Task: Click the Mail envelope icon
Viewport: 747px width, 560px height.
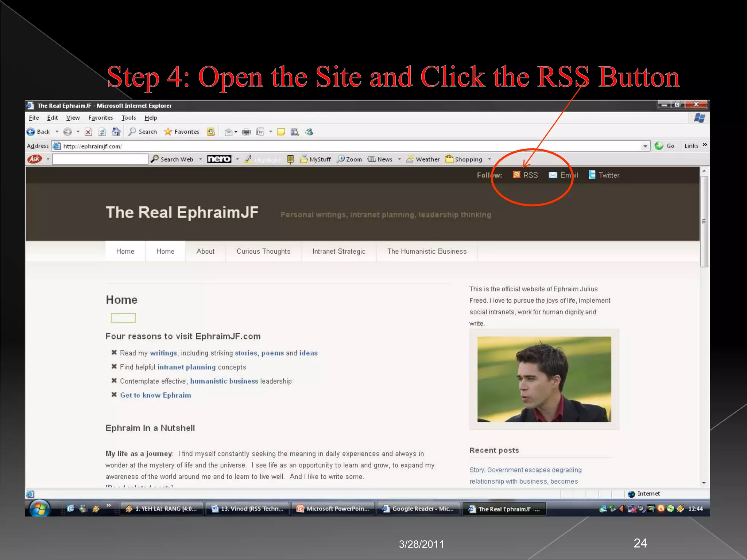Action: (228, 132)
